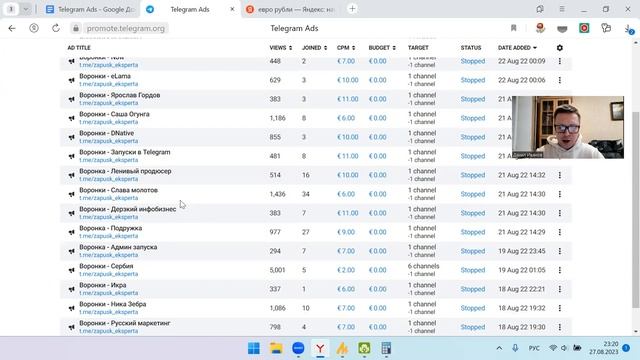
Task: Open Yandex Browser taskbar icon
Action: [320, 348]
